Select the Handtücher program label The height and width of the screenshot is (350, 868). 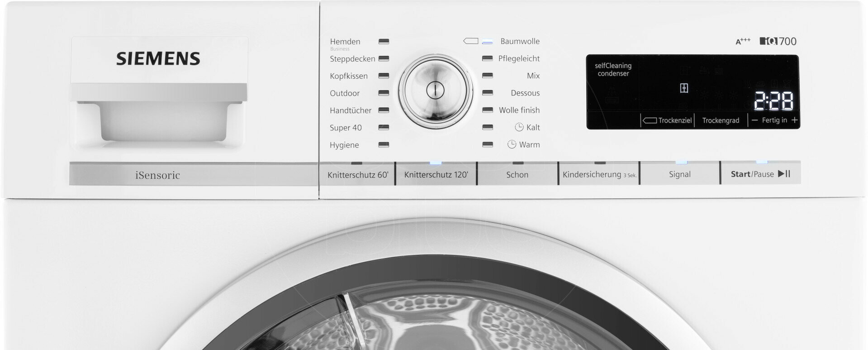tap(351, 110)
